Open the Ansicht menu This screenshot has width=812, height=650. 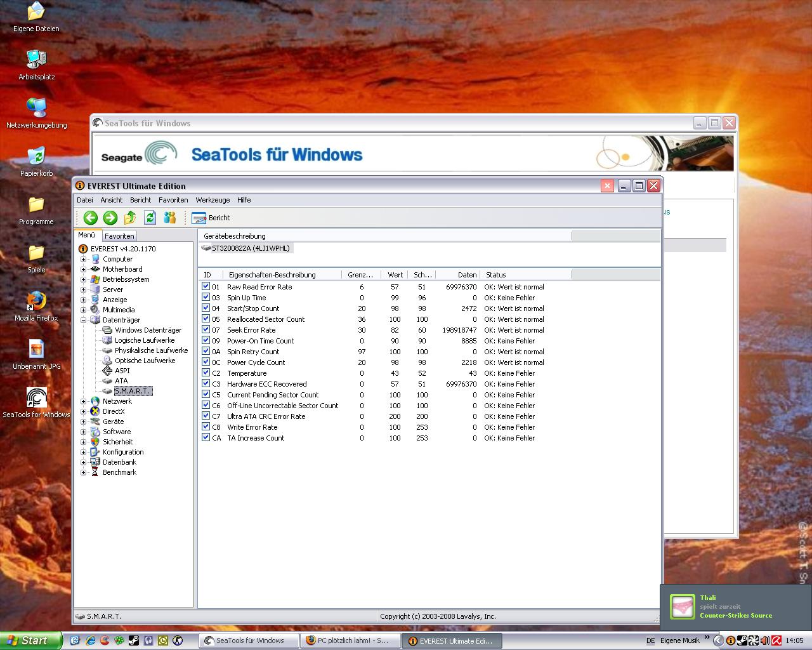pyautogui.click(x=112, y=200)
